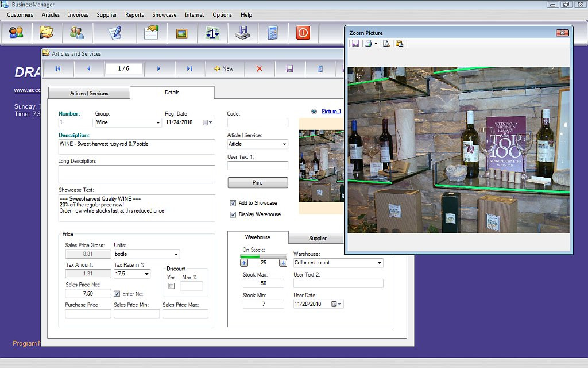Click the scales icon in the main toolbar
The image size is (588, 368).
[212, 33]
